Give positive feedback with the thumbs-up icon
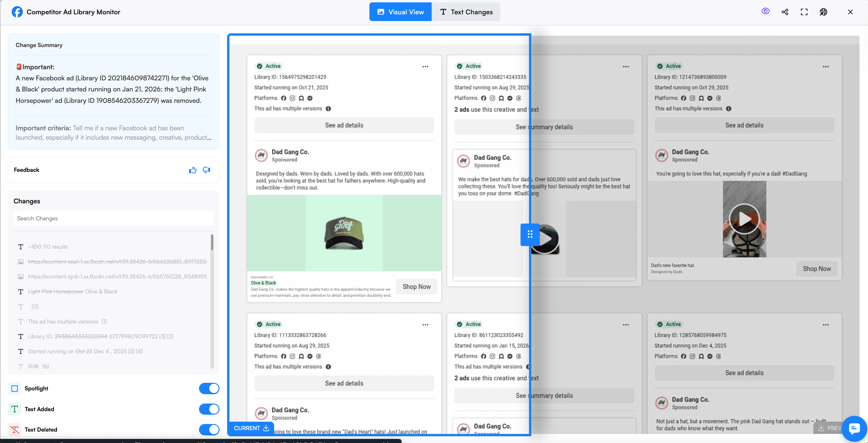Viewport: 868px width, 443px height. (193, 170)
